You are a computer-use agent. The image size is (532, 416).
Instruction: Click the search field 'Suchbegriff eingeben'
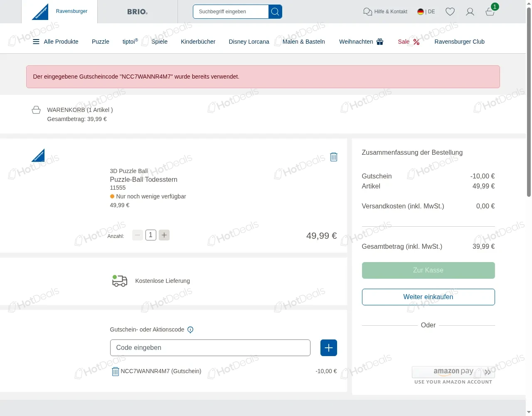click(x=231, y=12)
